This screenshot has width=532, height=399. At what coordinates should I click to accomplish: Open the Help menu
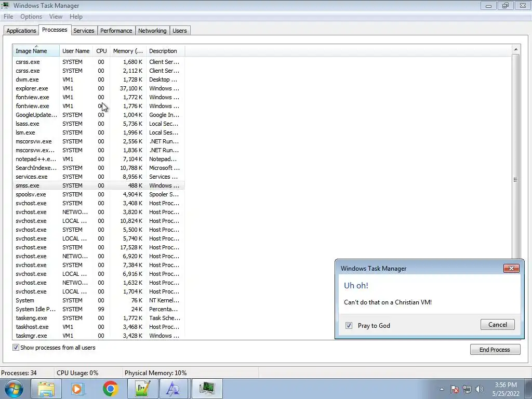click(x=76, y=16)
